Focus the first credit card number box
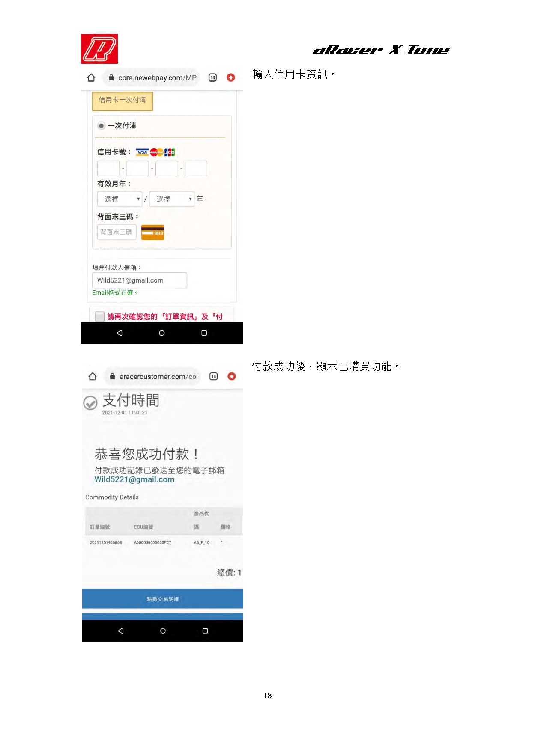535x756 pixels. (108, 168)
